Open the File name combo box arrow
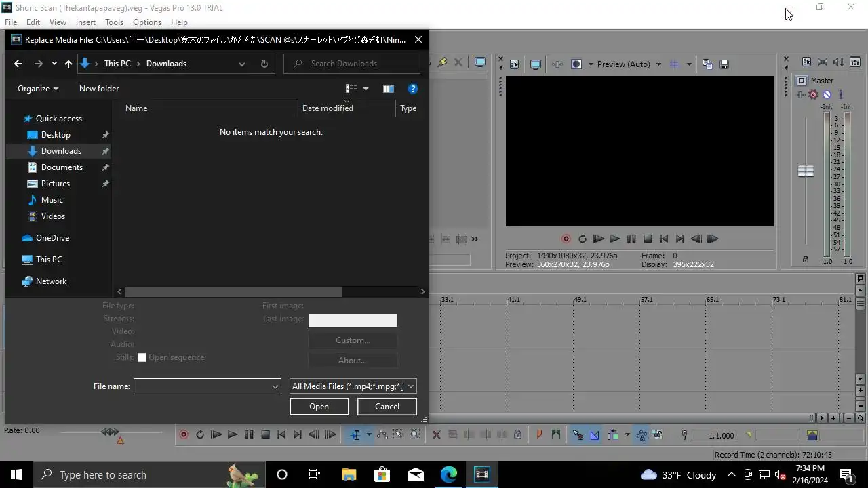The image size is (868, 488). 275,386
